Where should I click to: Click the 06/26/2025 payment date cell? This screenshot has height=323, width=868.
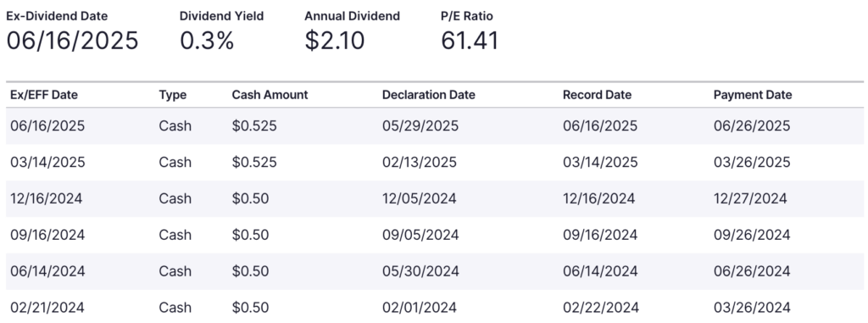click(x=752, y=125)
